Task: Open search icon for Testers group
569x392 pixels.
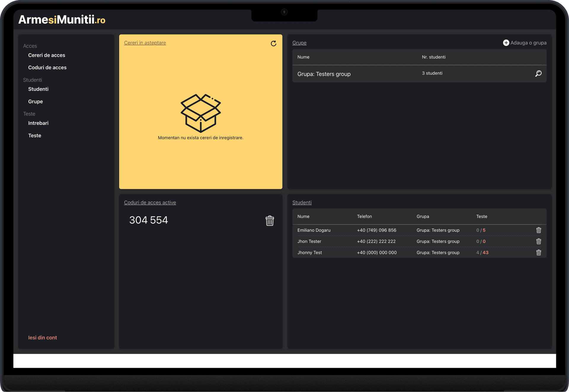Action: point(538,73)
